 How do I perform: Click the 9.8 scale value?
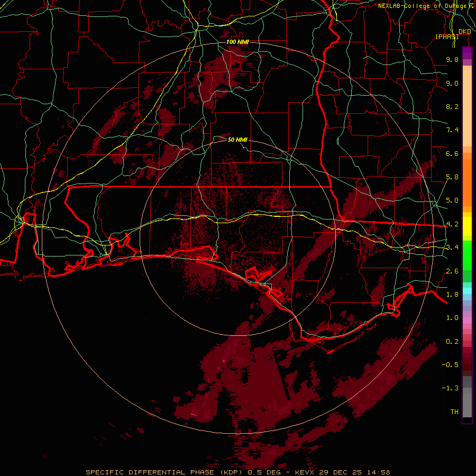click(x=452, y=59)
